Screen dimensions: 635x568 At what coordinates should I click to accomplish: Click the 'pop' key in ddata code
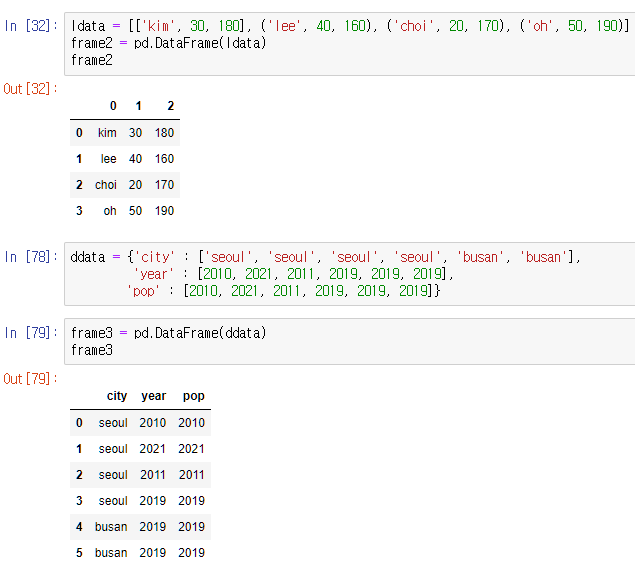click(143, 291)
